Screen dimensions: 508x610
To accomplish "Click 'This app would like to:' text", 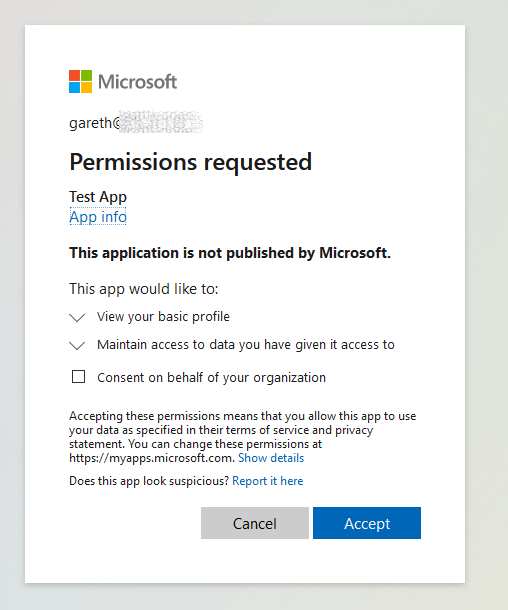I will pos(144,289).
